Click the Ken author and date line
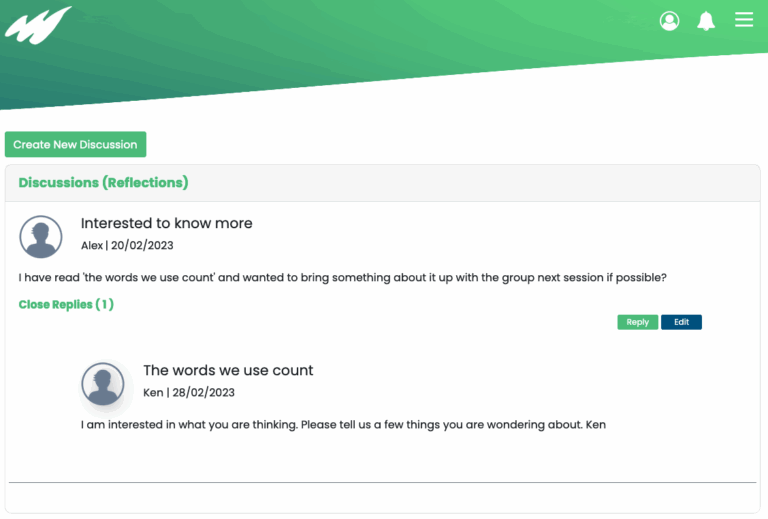The width and height of the screenshot is (768, 519). click(188, 392)
